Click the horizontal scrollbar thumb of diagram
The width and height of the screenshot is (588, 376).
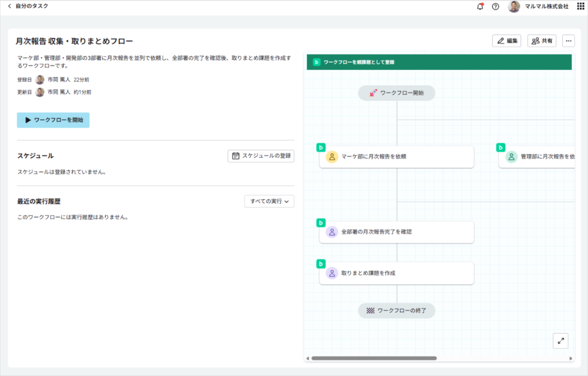coord(374,358)
